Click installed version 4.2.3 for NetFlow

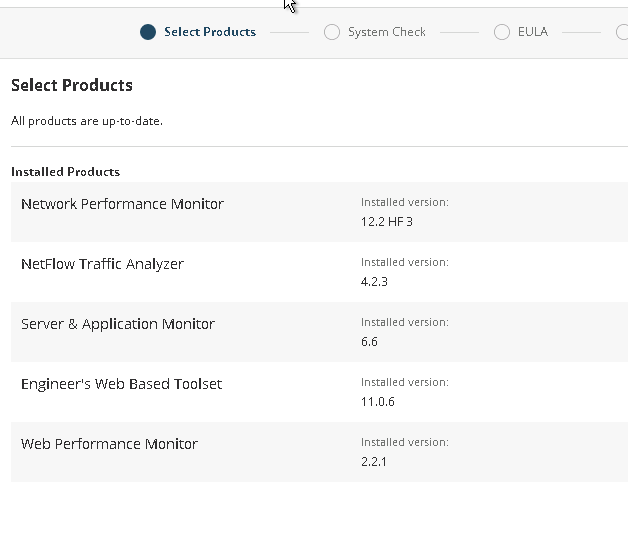[374, 281]
